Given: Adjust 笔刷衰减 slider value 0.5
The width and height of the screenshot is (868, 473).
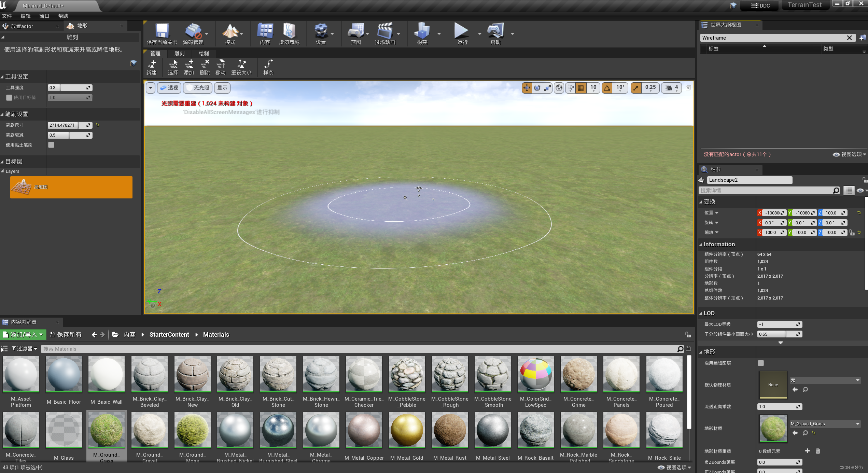Looking at the screenshot, I should click(x=70, y=135).
